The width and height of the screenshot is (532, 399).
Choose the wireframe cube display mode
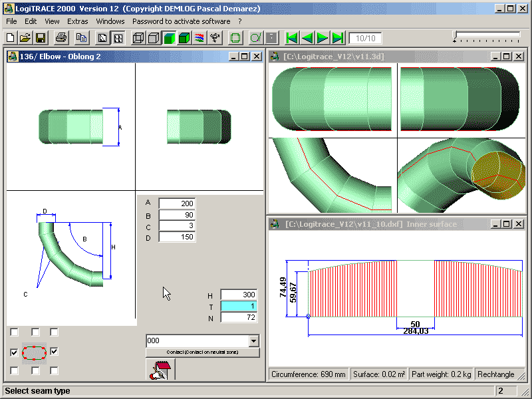pos(138,38)
